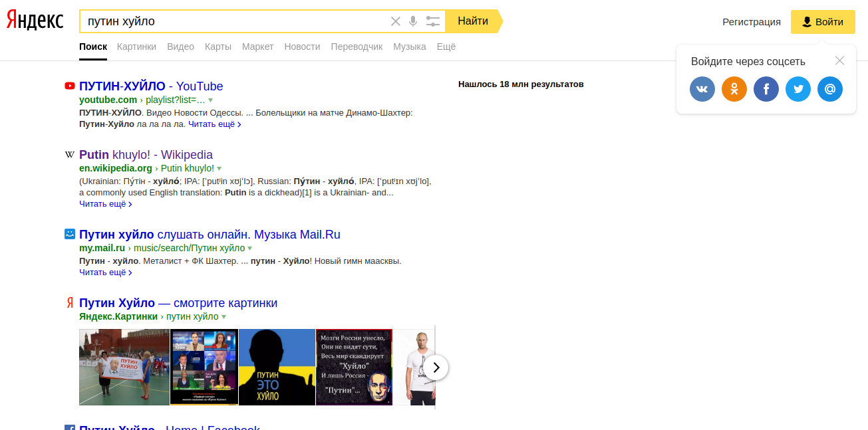
Task: Switch to Музыка tab
Action: click(410, 47)
